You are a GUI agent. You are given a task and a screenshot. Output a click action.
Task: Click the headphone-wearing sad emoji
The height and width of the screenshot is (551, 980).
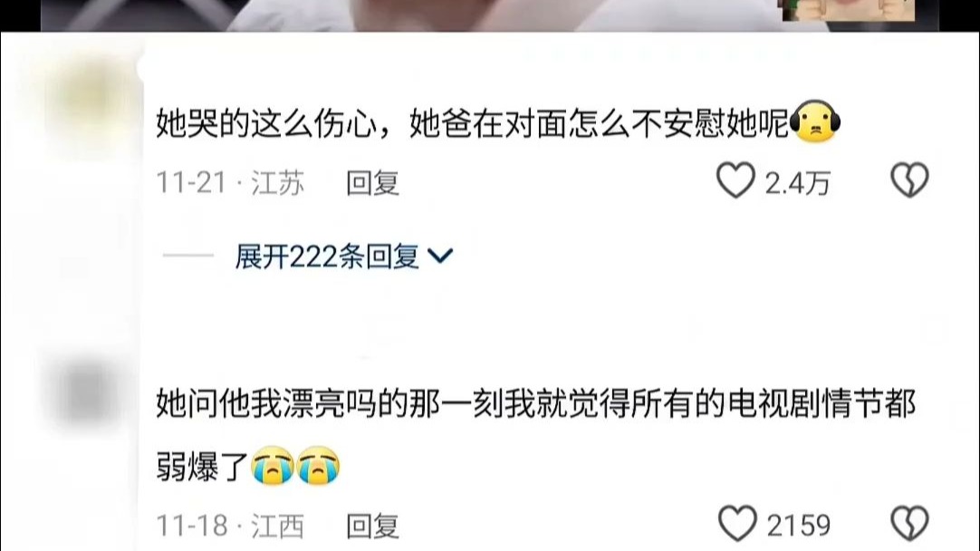pyautogui.click(x=814, y=121)
